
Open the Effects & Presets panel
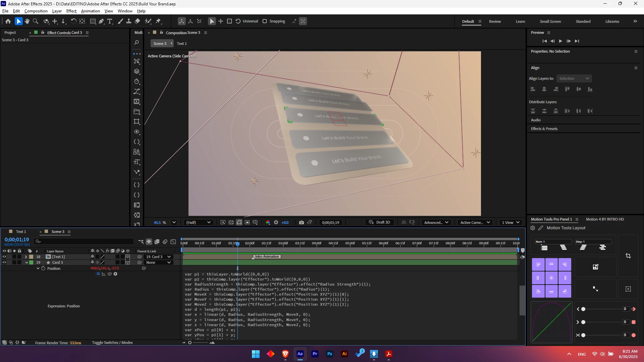click(544, 129)
